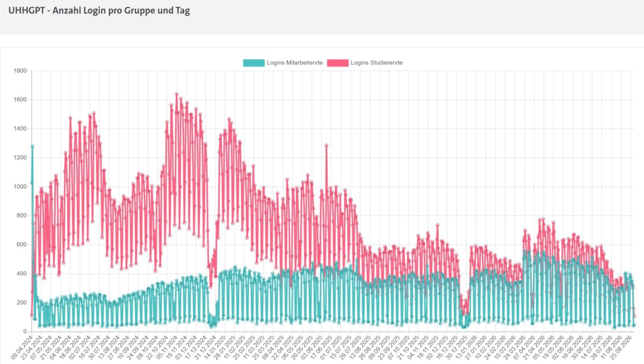The height and width of the screenshot is (364, 644).
Task: Click the 600 y-axis label
Action: pyautogui.click(x=22, y=245)
